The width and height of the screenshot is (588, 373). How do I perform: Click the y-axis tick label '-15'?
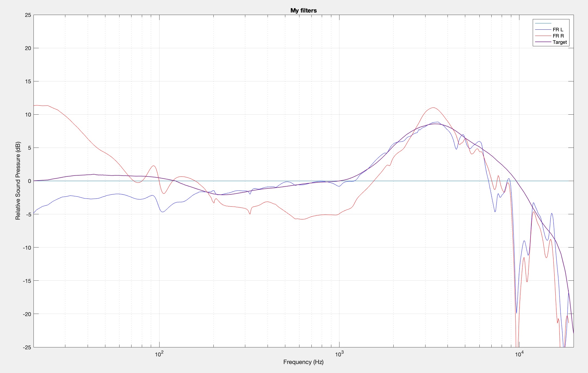tap(27, 281)
